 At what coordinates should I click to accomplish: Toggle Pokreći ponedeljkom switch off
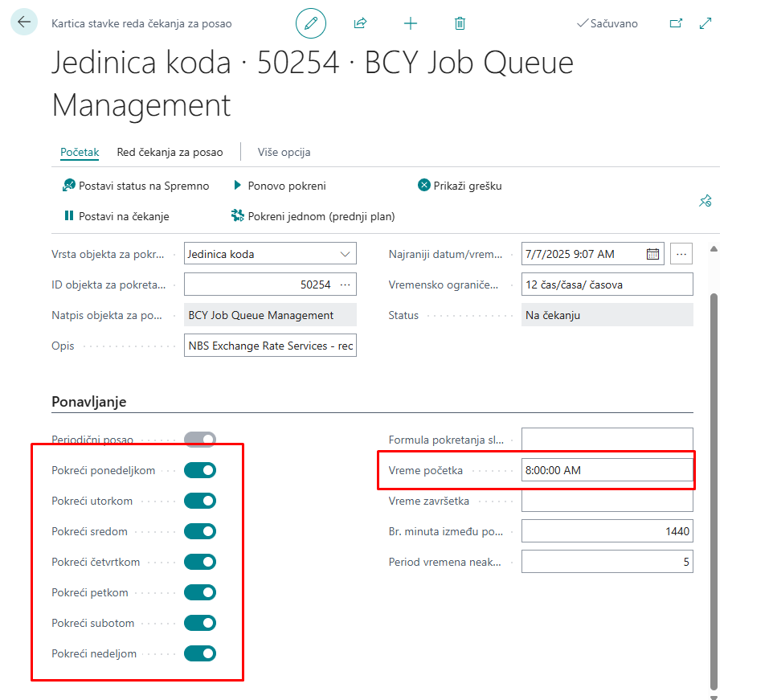[200, 470]
